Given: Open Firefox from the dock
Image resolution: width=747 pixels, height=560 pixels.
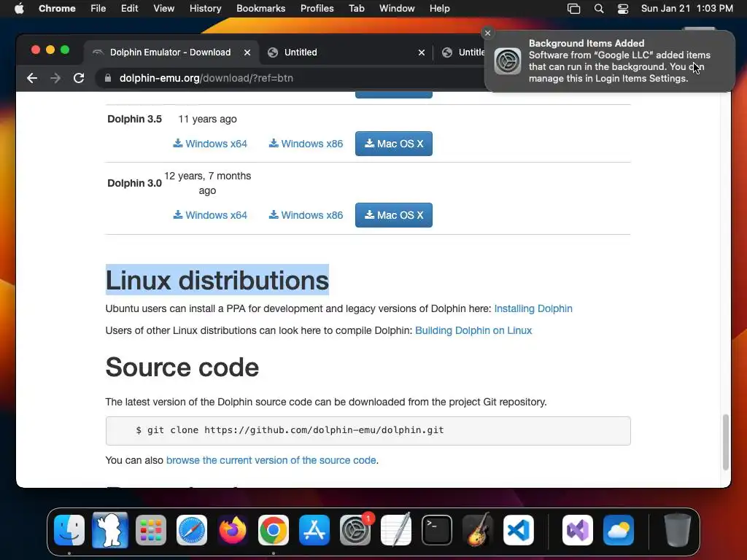Looking at the screenshot, I should (233, 530).
